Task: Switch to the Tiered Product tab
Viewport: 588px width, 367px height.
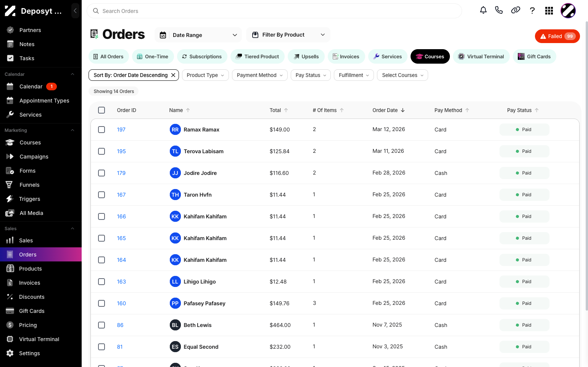Action: pyautogui.click(x=258, y=56)
